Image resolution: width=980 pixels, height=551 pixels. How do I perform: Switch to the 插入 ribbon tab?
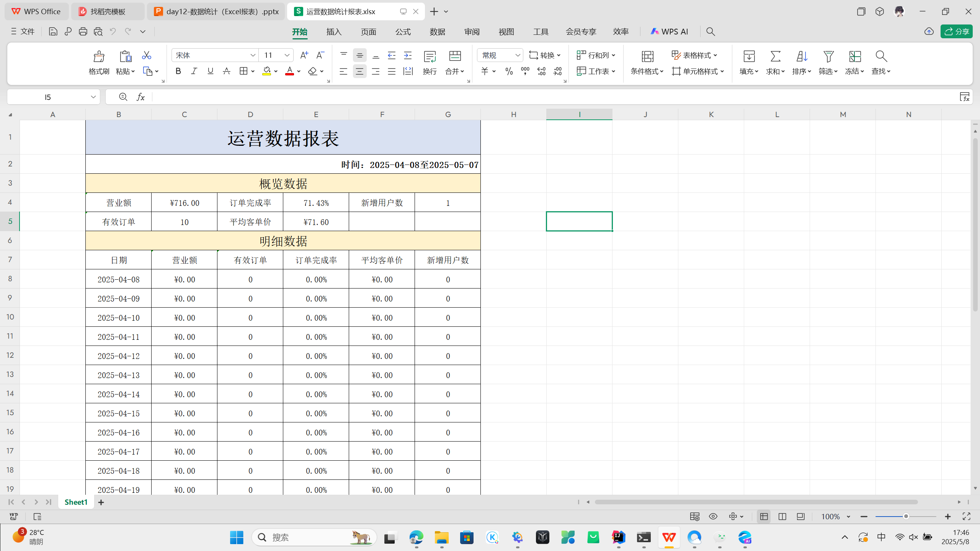334,32
